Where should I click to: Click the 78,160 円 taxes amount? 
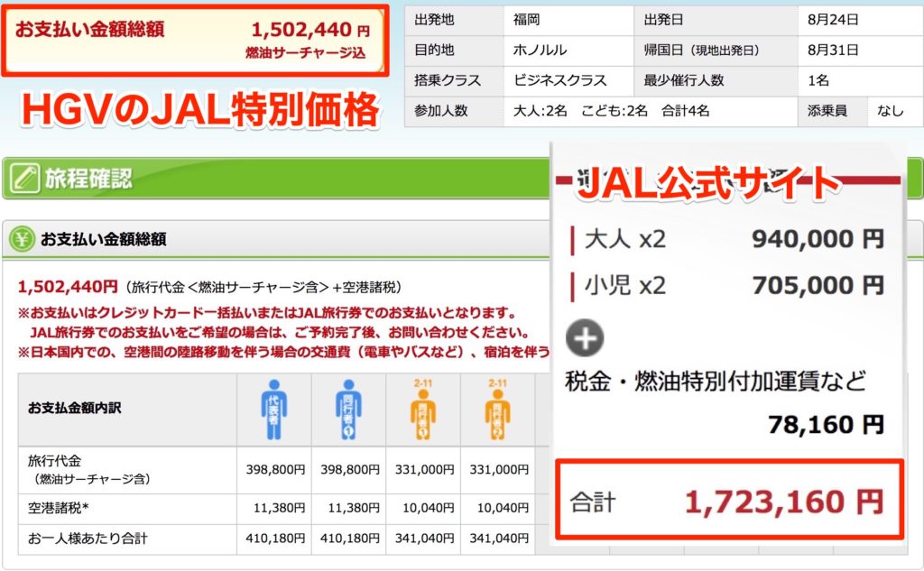tap(827, 424)
